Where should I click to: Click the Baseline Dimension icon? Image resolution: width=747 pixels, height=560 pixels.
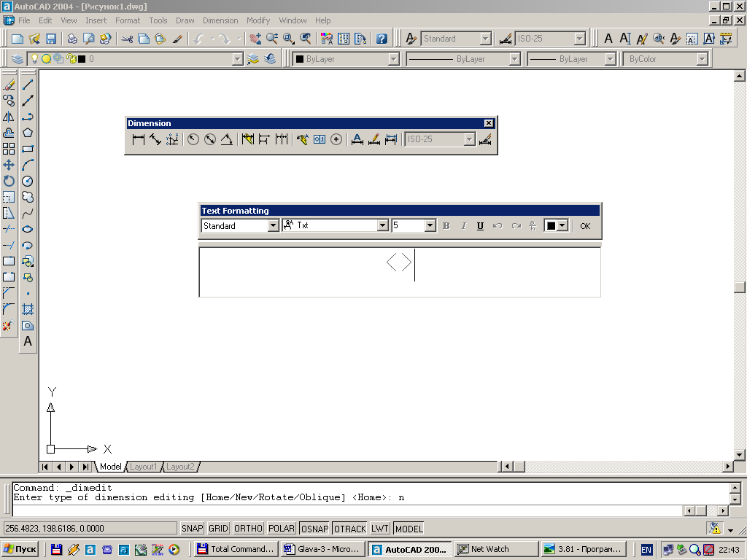(264, 139)
